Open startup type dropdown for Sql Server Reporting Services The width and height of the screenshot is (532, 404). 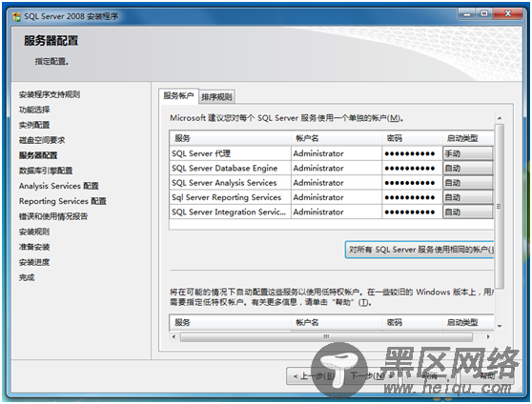pyautogui.click(x=467, y=197)
